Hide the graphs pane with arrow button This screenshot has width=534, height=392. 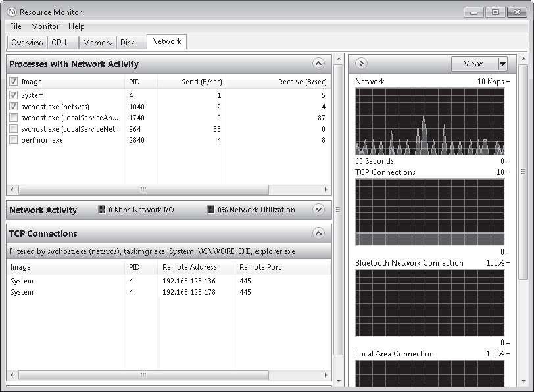360,64
